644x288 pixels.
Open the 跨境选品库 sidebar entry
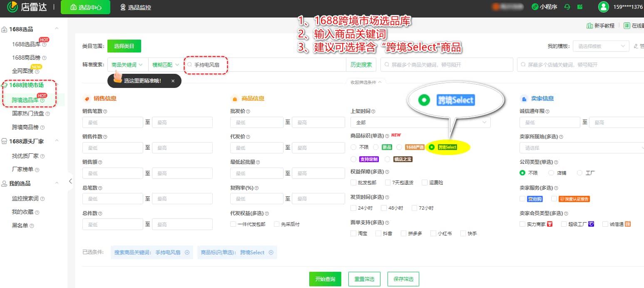click(x=25, y=100)
